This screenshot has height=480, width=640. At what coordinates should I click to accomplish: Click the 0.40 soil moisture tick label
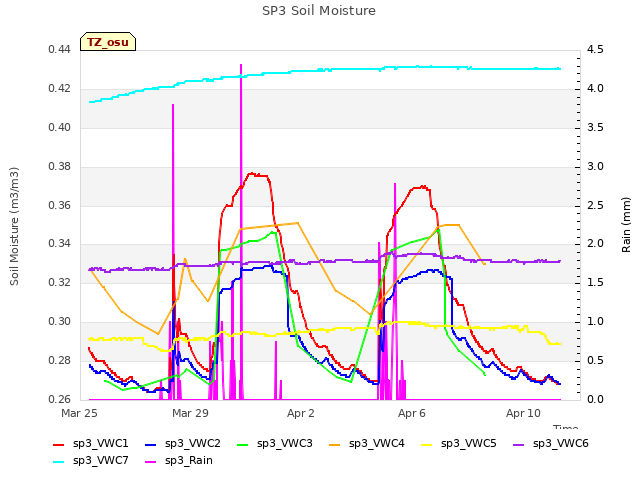click(59, 128)
